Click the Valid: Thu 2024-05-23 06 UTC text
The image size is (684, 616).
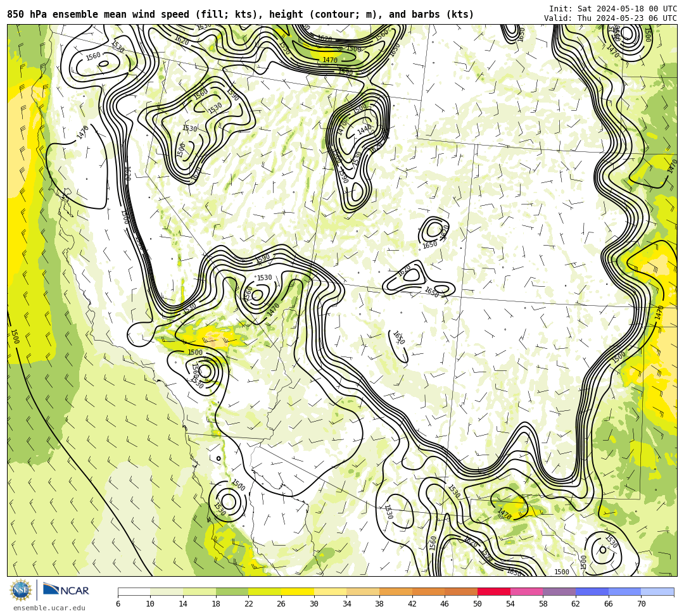[611, 18]
